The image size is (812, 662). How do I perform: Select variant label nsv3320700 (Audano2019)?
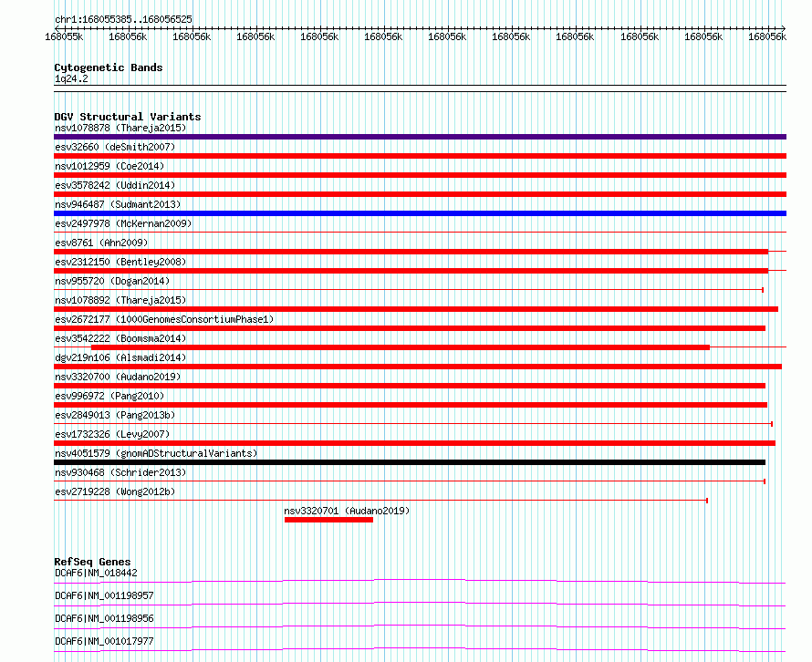[x=118, y=377]
